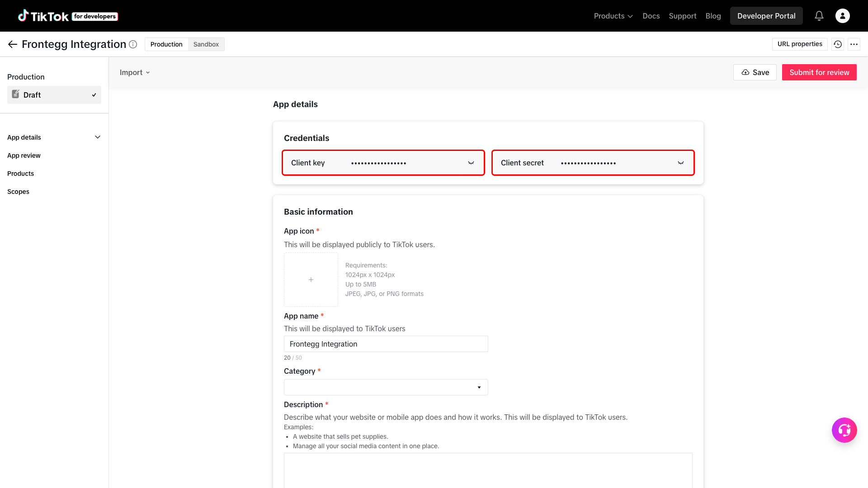Click 'A website that sells pet supplies.' example
Viewport: 868px width, 488px height.
coord(340,436)
